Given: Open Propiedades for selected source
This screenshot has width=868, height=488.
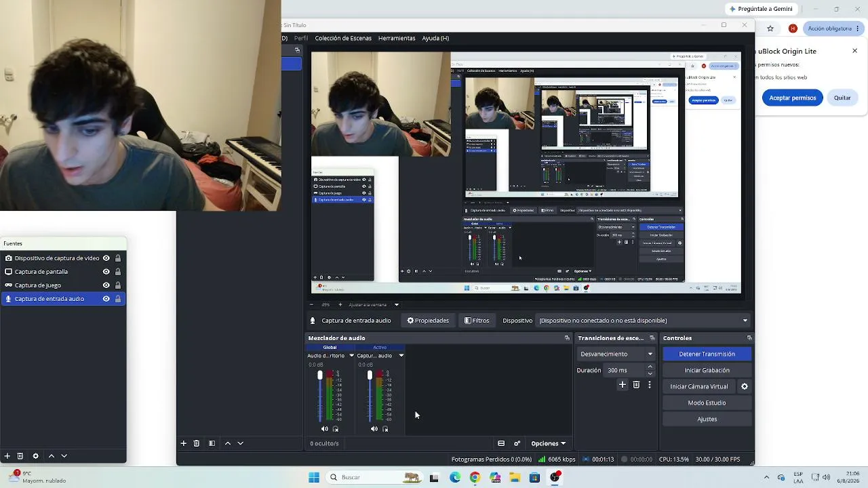Looking at the screenshot, I should 428,321.
